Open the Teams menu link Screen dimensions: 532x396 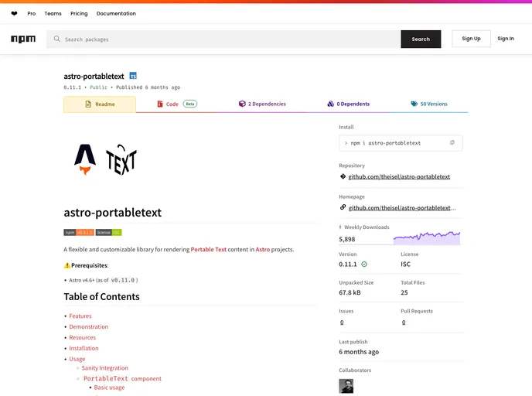coord(53,14)
